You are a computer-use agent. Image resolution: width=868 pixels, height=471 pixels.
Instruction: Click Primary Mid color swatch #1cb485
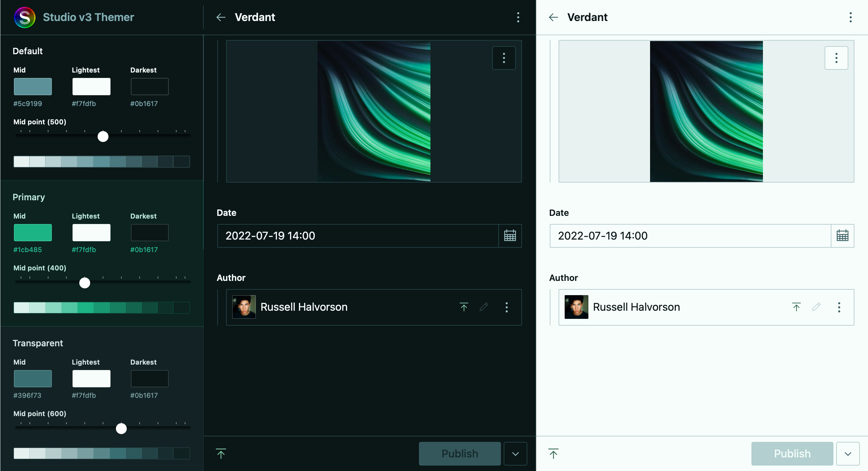click(33, 232)
